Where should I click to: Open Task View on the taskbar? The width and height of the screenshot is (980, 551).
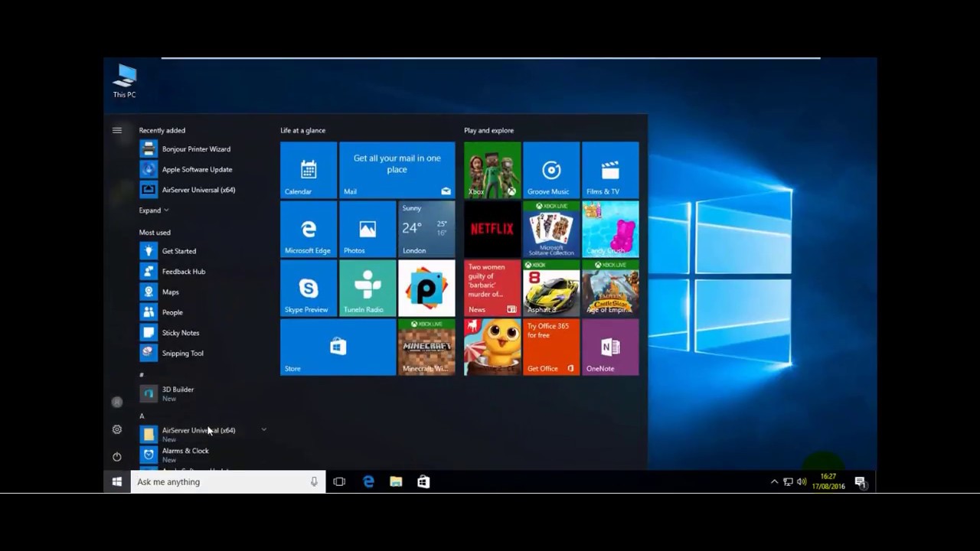339,481
